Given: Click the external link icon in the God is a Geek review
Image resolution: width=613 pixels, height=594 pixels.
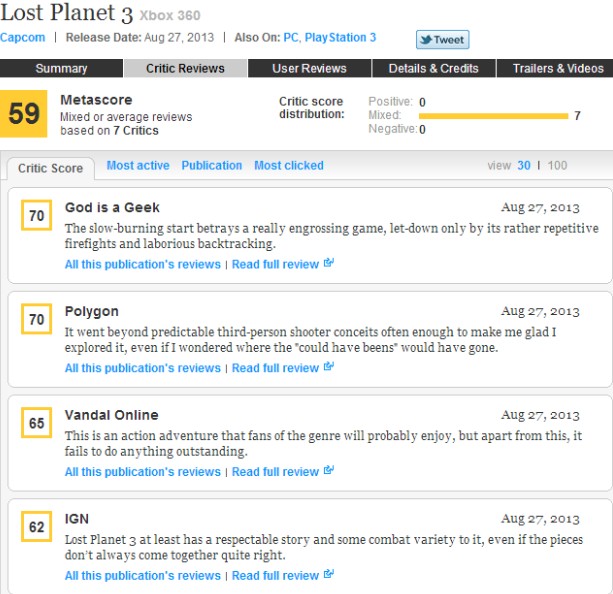Looking at the screenshot, I should (329, 263).
